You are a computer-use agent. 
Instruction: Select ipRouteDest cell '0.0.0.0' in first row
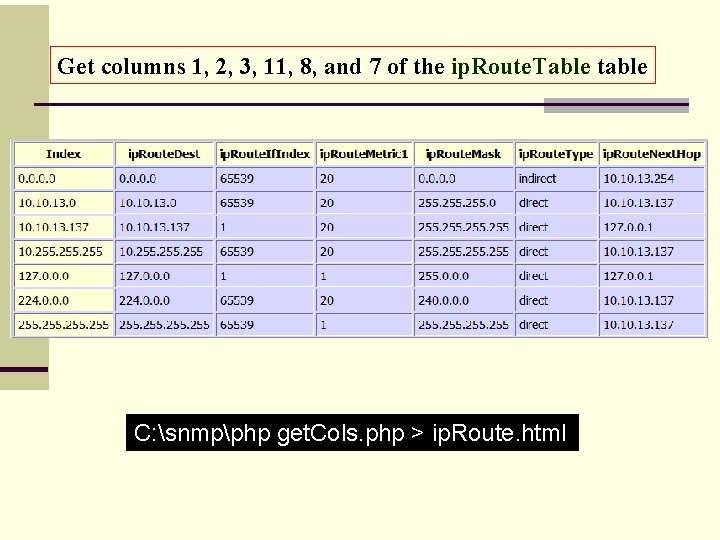tap(164, 179)
